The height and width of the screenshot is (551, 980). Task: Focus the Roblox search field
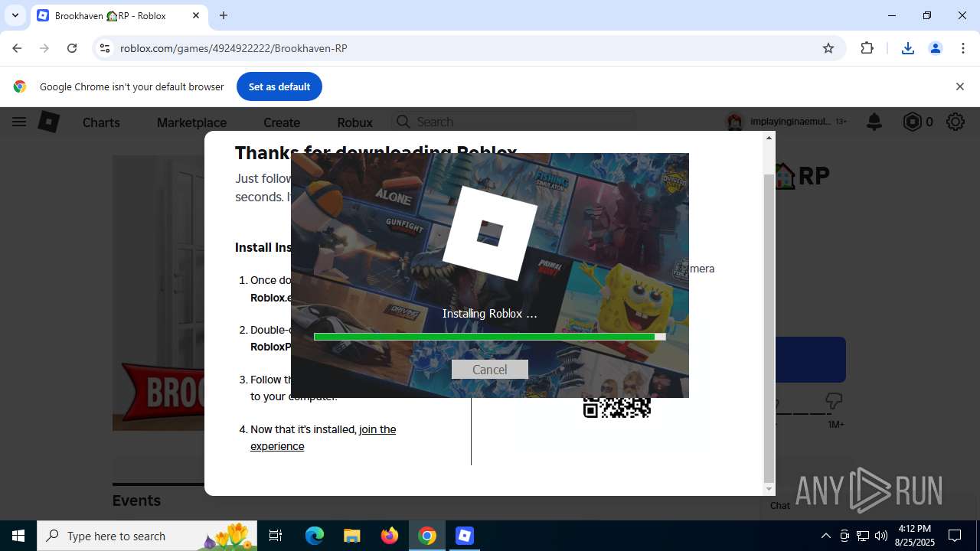(x=513, y=122)
